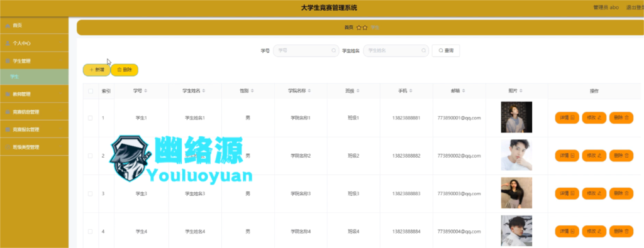Image resolution: width=644 pixels, height=248 pixels.
Task: Tick the checkbox for row 学生4
Action: coord(91,232)
